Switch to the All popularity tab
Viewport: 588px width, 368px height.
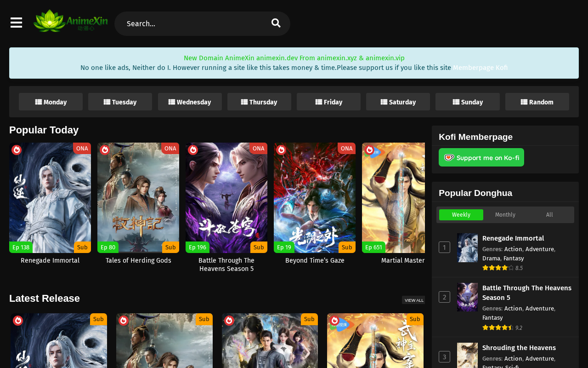click(x=549, y=215)
